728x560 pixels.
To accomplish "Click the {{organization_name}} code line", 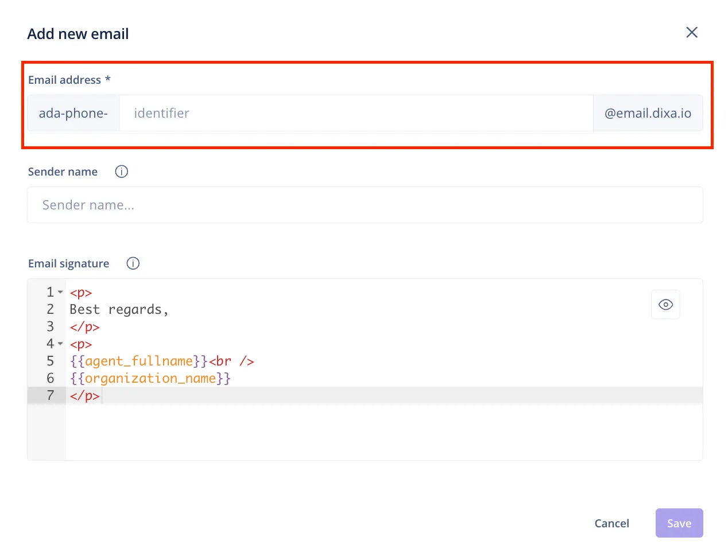I will tap(150, 378).
